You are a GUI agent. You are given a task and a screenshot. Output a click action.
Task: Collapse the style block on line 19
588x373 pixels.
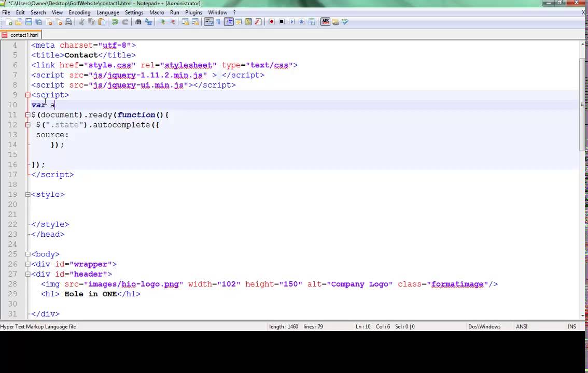point(28,195)
